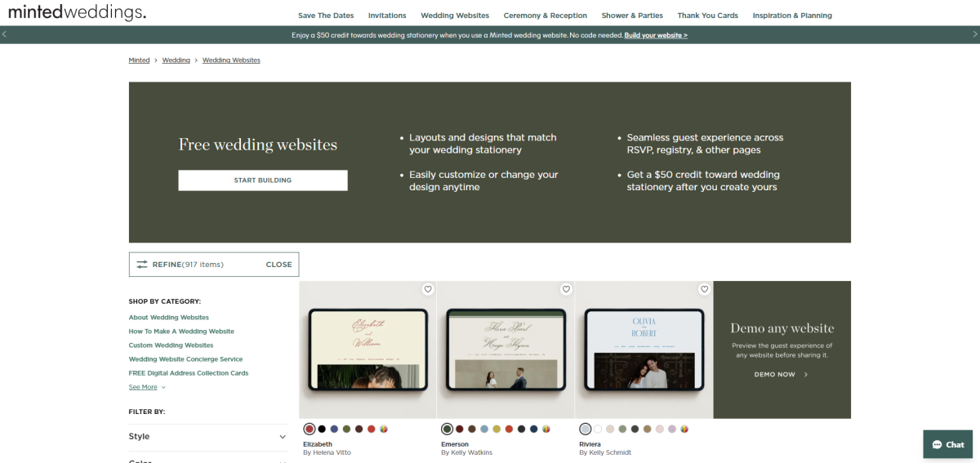Open the Thank You Cards menu
Image resolution: width=980 pixels, height=463 pixels.
click(707, 16)
